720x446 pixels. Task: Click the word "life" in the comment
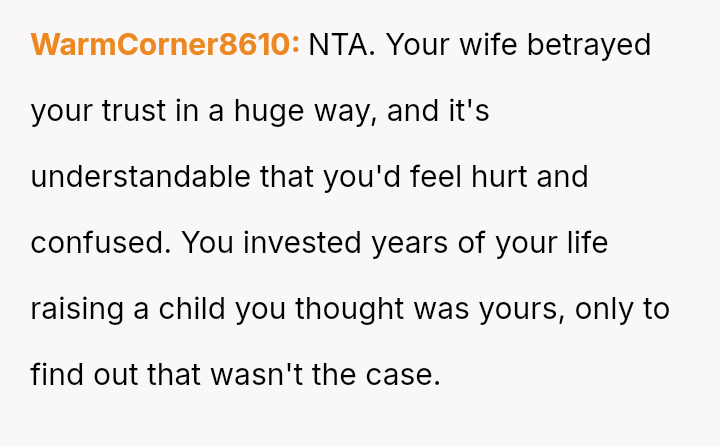585,243
